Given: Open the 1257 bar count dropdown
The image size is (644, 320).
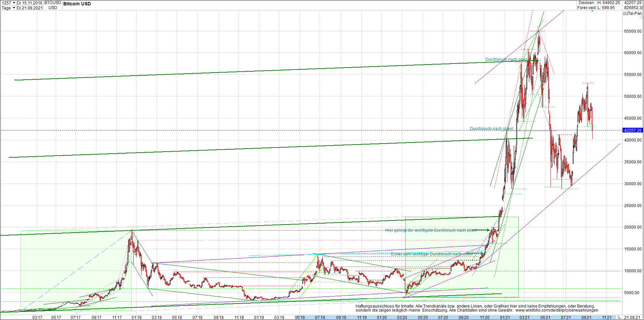Looking at the screenshot, I should [13, 3].
